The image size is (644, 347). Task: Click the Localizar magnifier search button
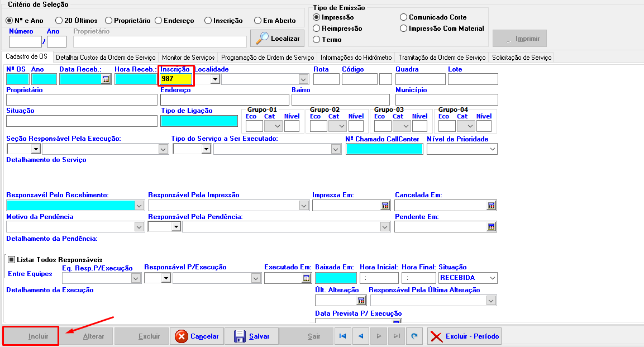coord(277,38)
